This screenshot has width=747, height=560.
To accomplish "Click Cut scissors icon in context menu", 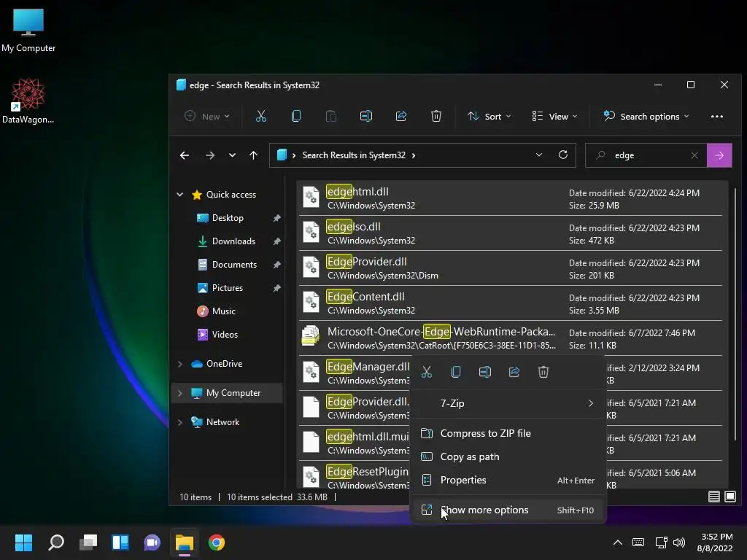I will click(426, 372).
